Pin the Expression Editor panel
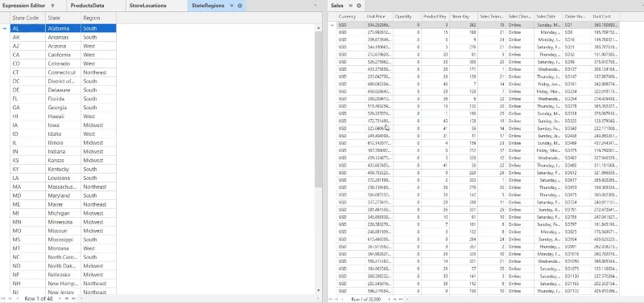Image resolution: width=644 pixels, height=303 pixels. [x=52, y=6]
